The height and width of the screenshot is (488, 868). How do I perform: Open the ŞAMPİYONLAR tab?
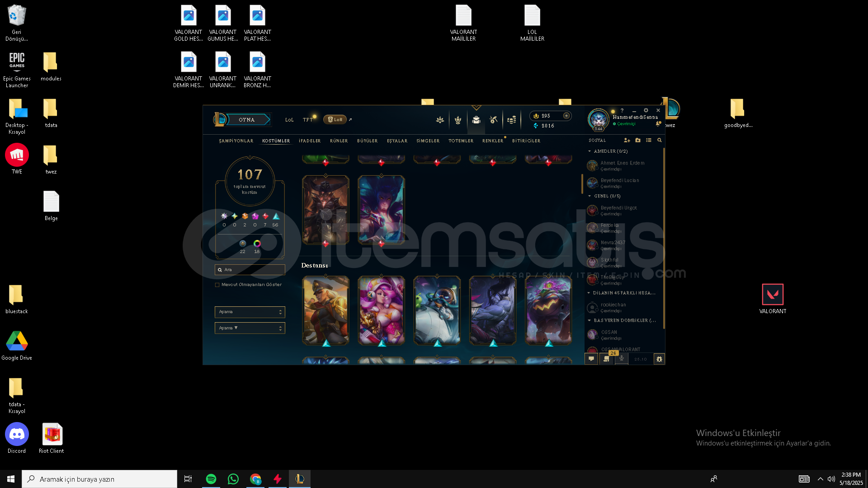pyautogui.click(x=236, y=141)
